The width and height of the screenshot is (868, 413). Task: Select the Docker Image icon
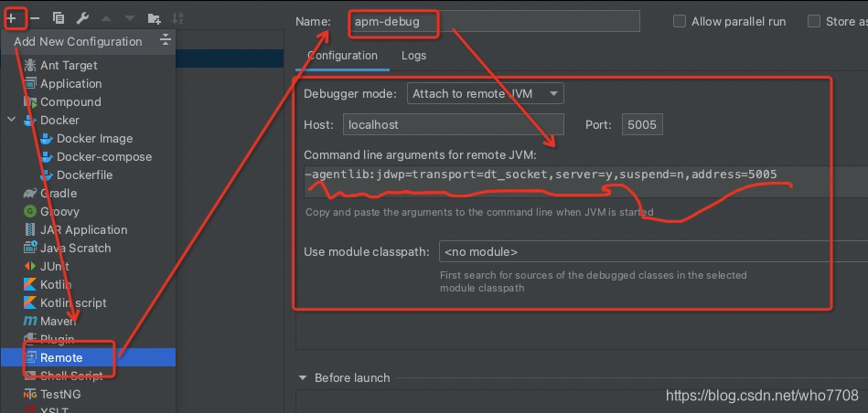pyautogui.click(x=47, y=138)
